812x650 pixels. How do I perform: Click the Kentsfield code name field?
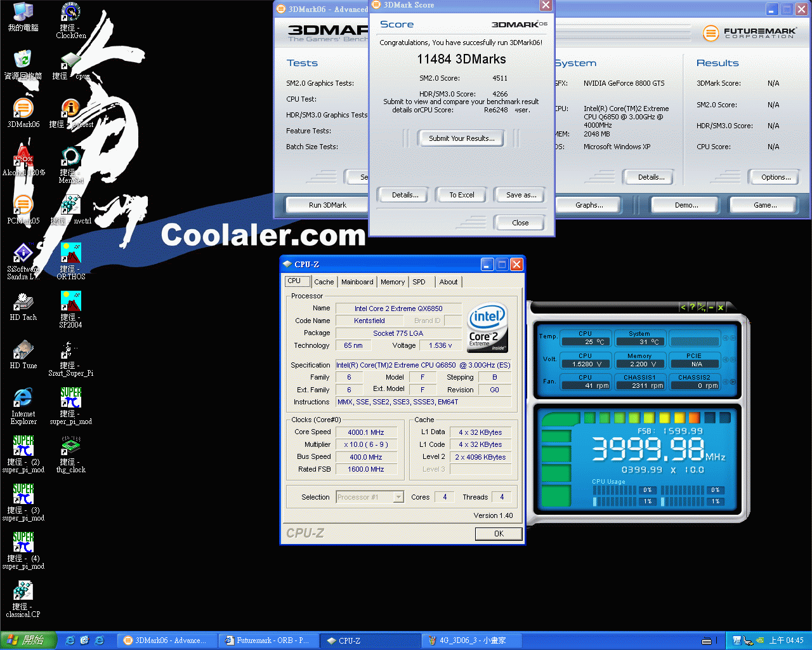(x=369, y=321)
